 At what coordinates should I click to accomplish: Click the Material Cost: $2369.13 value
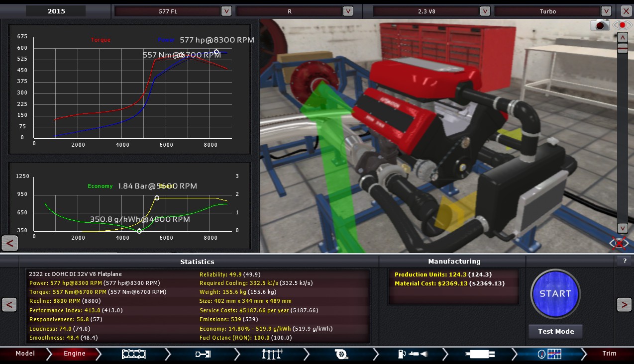tap(449, 283)
